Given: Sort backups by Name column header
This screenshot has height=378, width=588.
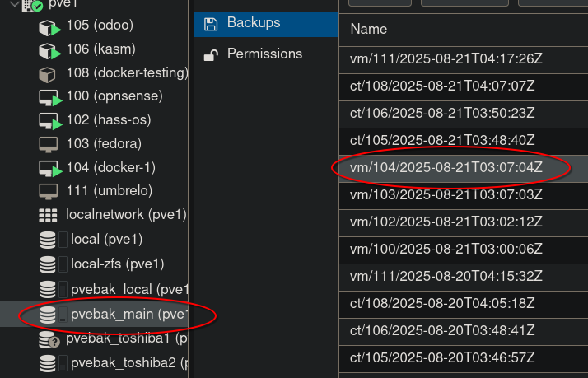Looking at the screenshot, I should tap(369, 30).
